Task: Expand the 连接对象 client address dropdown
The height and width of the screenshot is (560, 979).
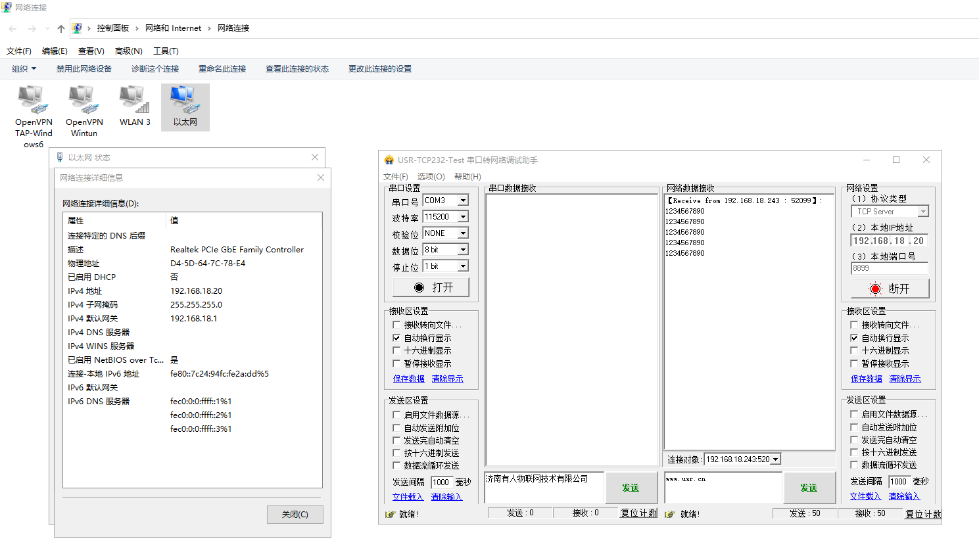Action: 776,459
